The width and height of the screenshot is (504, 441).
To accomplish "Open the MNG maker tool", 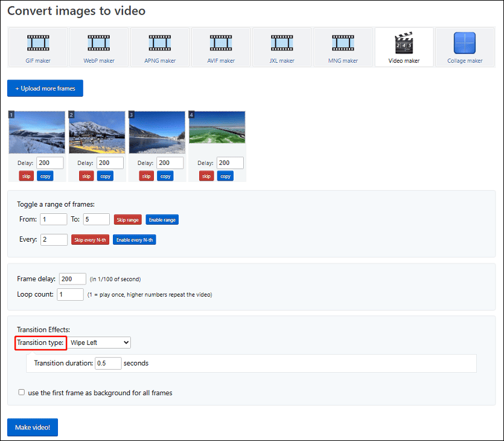I will (342, 47).
